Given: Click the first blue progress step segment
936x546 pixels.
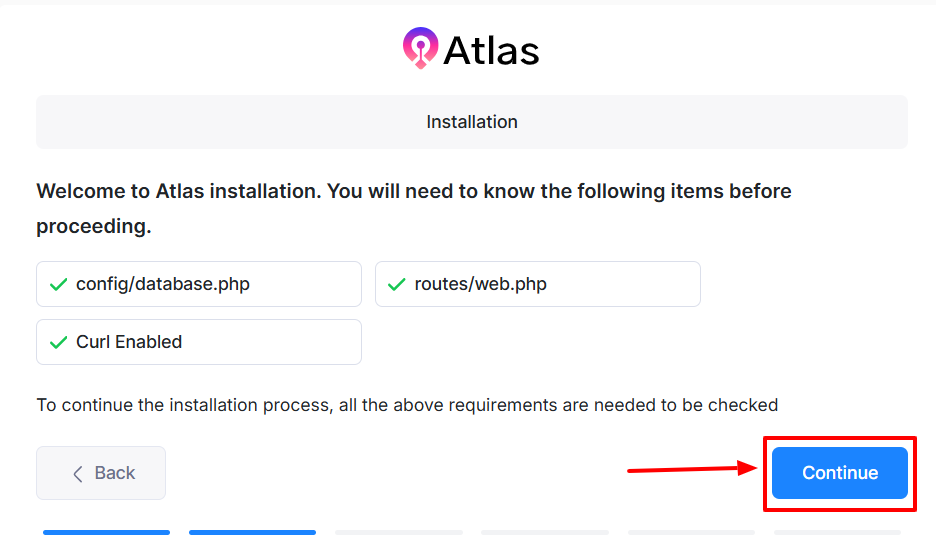Looking at the screenshot, I should pos(106,532).
